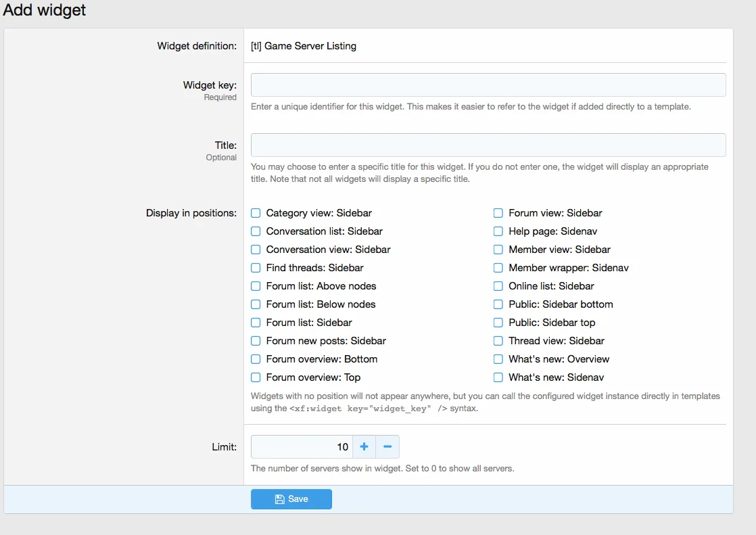Toggle Conversation view: Sidebar checkbox
Image resolution: width=756 pixels, height=535 pixels.
pyautogui.click(x=256, y=250)
